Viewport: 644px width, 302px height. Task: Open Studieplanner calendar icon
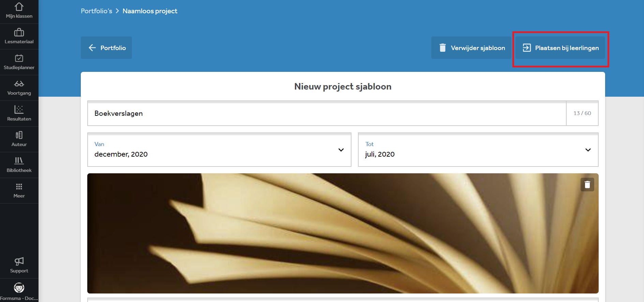(x=19, y=58)
